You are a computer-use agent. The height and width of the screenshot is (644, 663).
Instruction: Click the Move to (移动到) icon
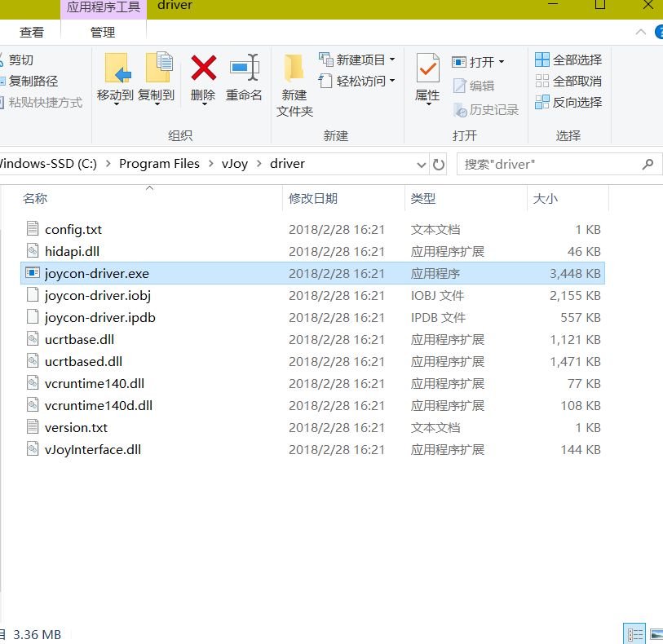click(115, 68)
